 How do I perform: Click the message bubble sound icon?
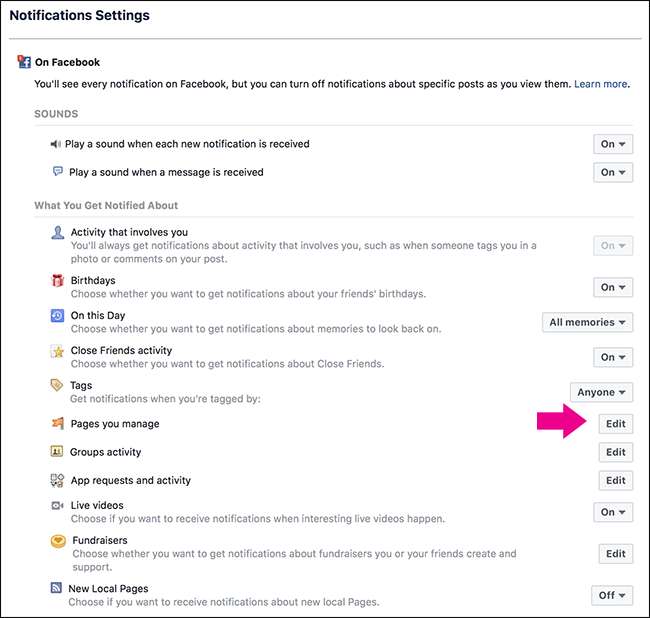click(56, 172)
